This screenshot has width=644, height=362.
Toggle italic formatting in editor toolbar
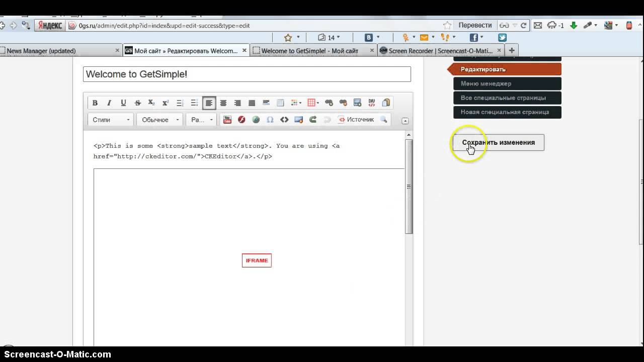click(109, 103)
